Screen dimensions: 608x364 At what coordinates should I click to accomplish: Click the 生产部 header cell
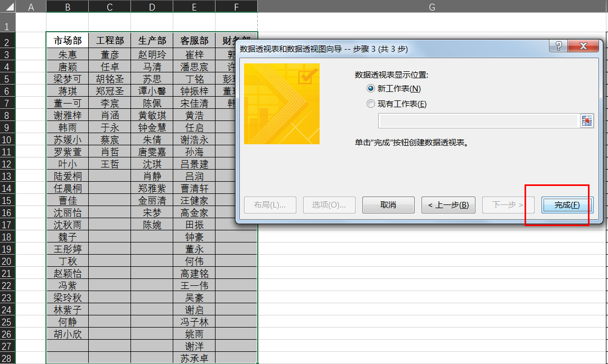152,40
